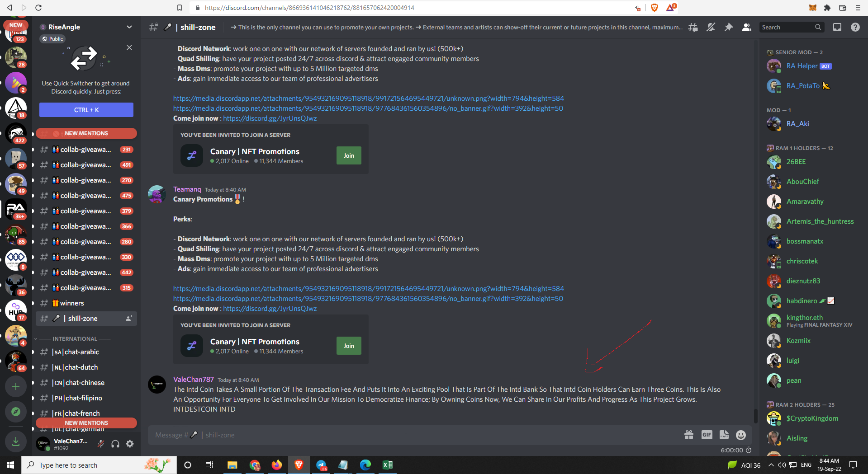View RA_PotaTo in member list
The image size is (868, 474).
(814, 86)
